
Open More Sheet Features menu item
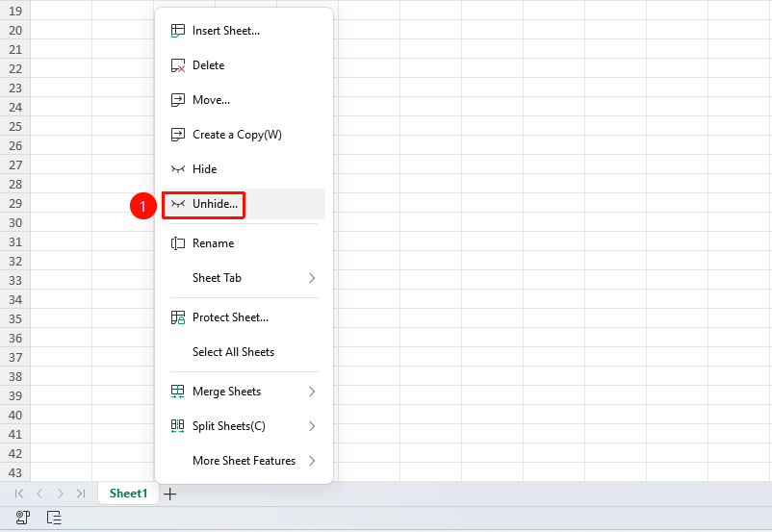click(x=244, y=461)
